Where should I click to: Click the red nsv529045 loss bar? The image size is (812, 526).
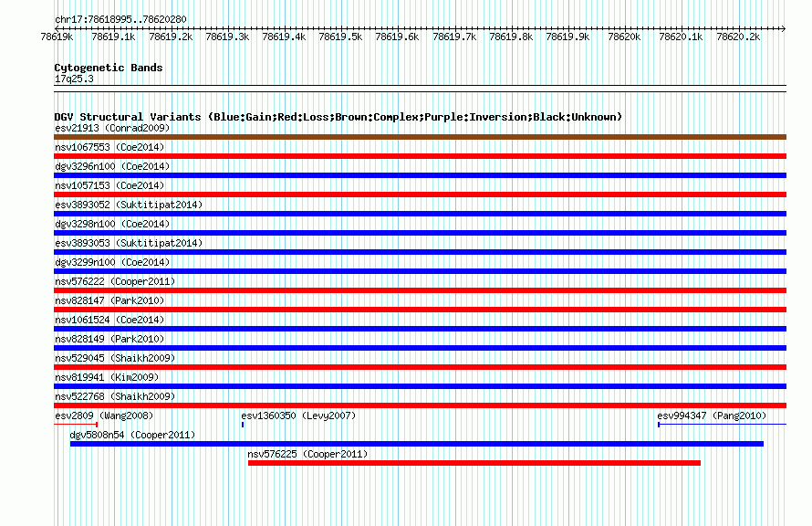click(420, 367)
